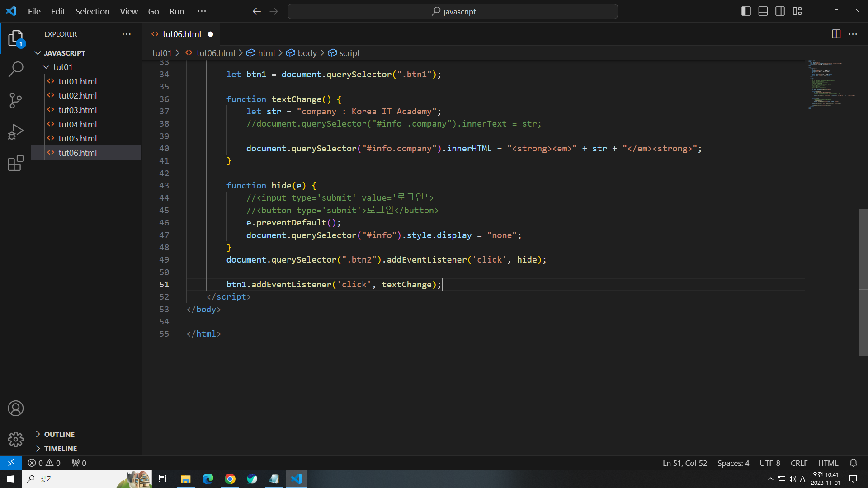Open Manage settings gear
This screenshot has height=488, width=868.
16,439
